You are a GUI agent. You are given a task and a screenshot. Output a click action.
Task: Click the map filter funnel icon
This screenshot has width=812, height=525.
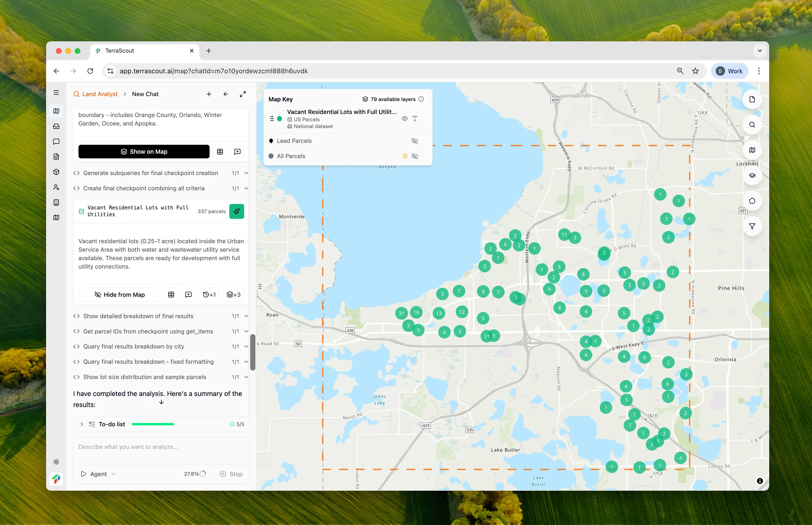tap(752, 226)
